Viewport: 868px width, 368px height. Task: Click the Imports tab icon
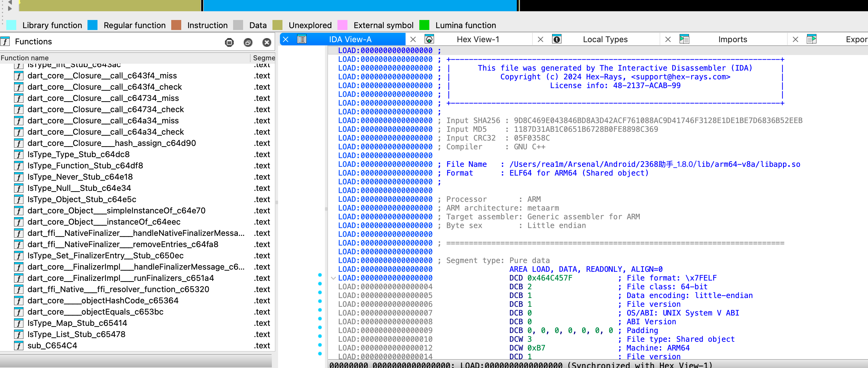(x=684, y=39)
